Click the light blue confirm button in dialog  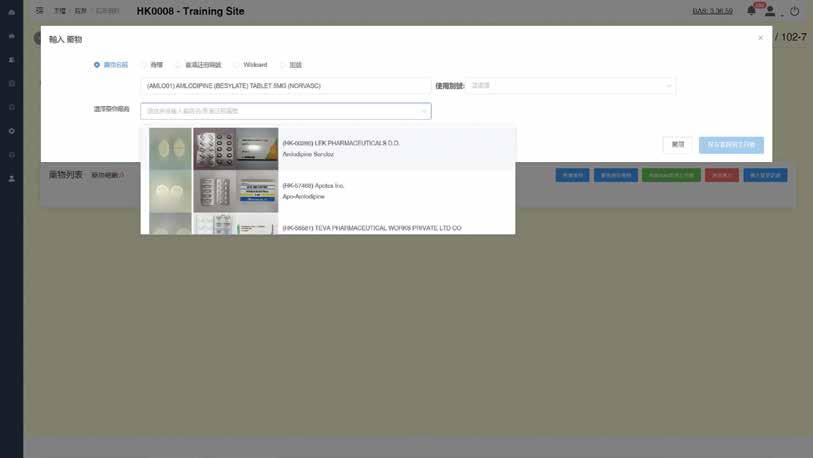pos(731,145)
